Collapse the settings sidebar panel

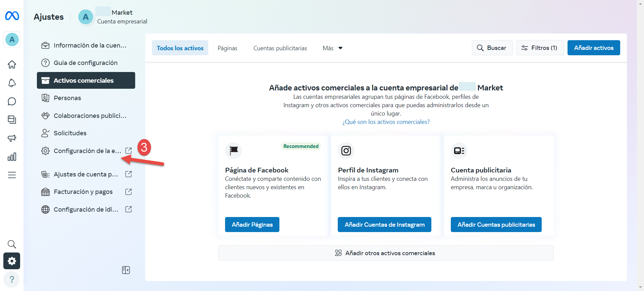[x=126, y=270]
